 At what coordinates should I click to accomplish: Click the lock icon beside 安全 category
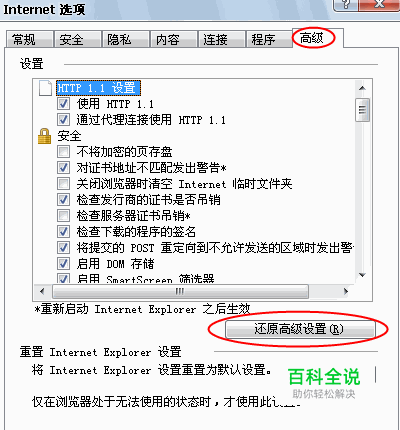[x=44, y=136]
